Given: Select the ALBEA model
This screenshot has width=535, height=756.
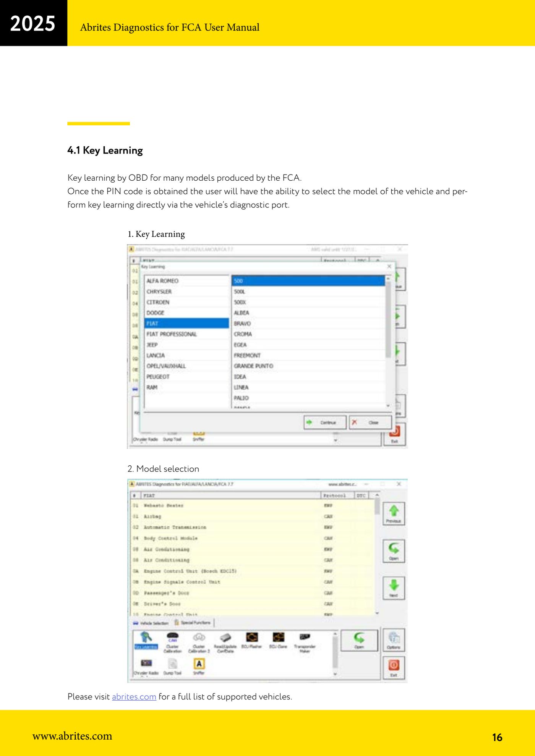Looking at the screenshot, I should tap(308, 313).
